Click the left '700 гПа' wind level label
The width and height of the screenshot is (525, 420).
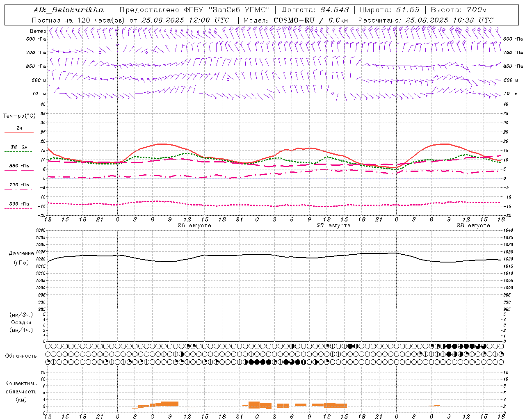(36, 52)
